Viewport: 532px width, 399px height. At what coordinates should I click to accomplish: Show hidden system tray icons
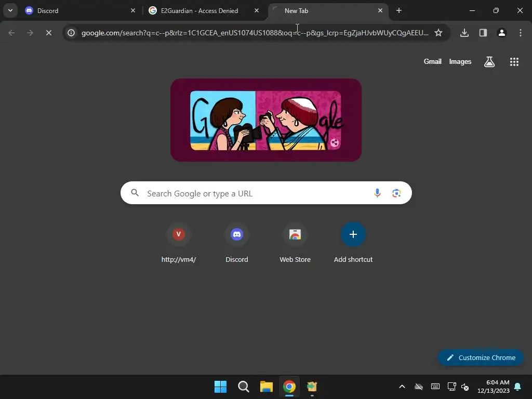pyautogui.click(x=402, y=387)
